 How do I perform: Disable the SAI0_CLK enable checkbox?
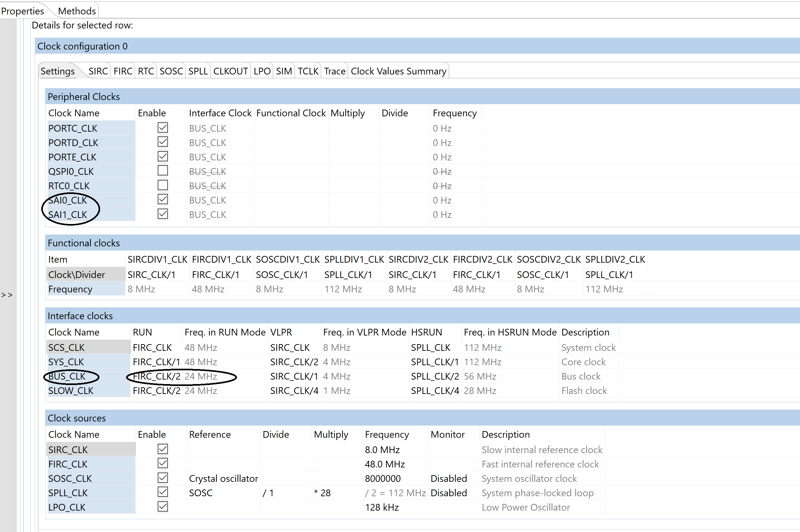[x=162, y=199]
